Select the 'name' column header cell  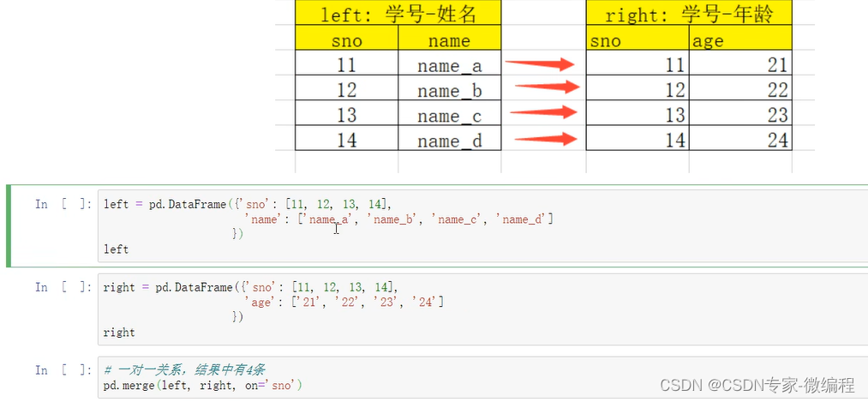coord(450,38)
